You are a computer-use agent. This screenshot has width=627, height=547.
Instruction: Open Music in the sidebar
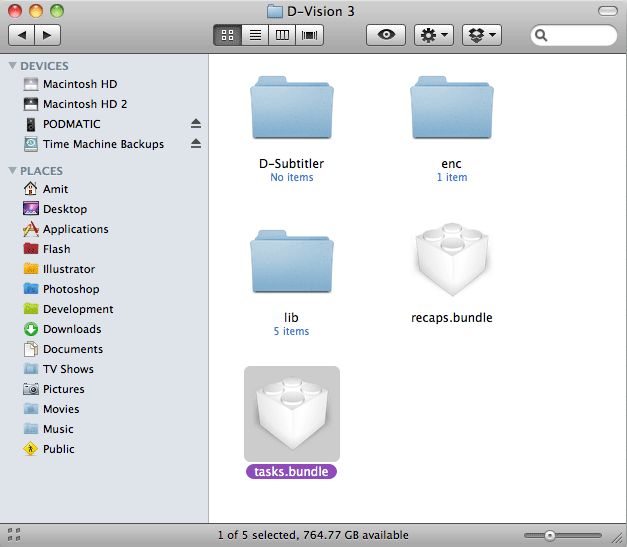pyautogui.click(x=104, y=429)
